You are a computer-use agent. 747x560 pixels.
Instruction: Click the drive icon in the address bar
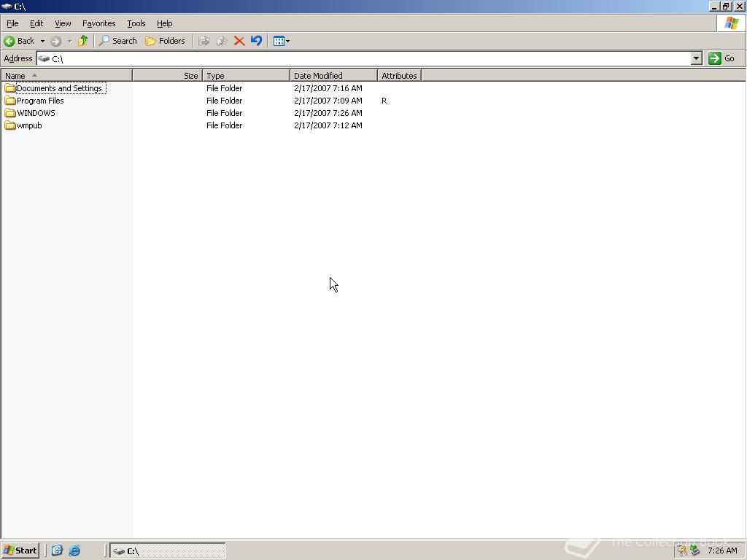pos(44,58)
